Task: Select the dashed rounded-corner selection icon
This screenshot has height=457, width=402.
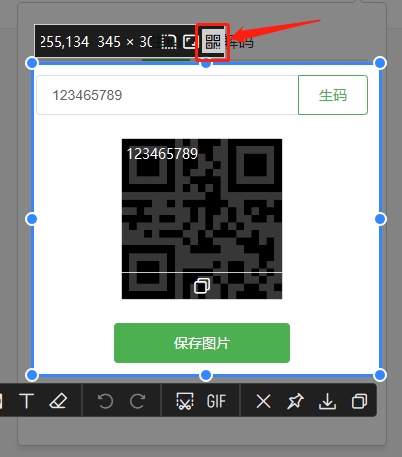Action: tap(169, 42)
